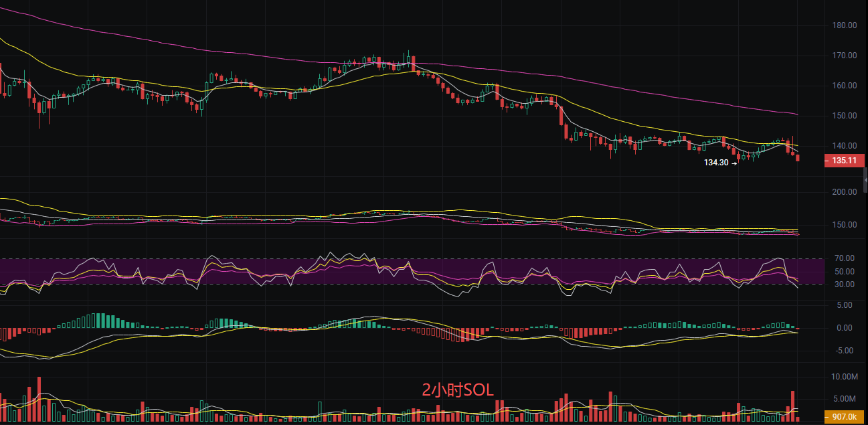Select the 30.00 RSI oversold level label
This screenshot has width=868, height=425.
coord(844,284)
